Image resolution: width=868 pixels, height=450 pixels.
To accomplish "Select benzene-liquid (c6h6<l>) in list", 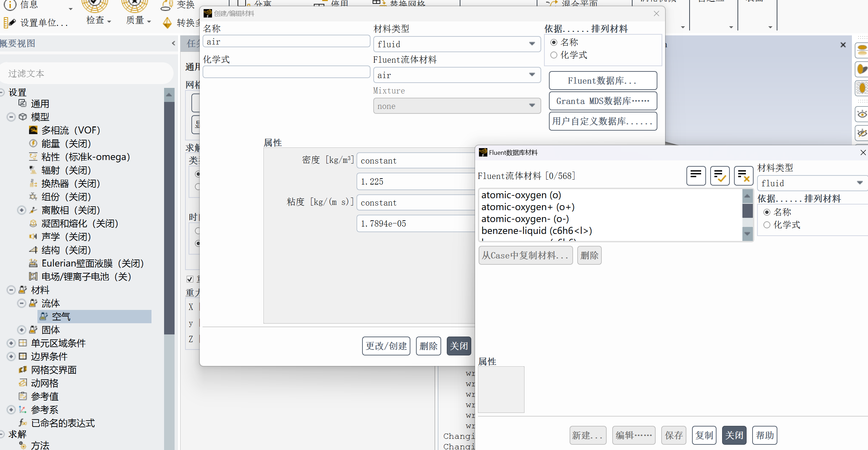I will click(x=537, y=231).
